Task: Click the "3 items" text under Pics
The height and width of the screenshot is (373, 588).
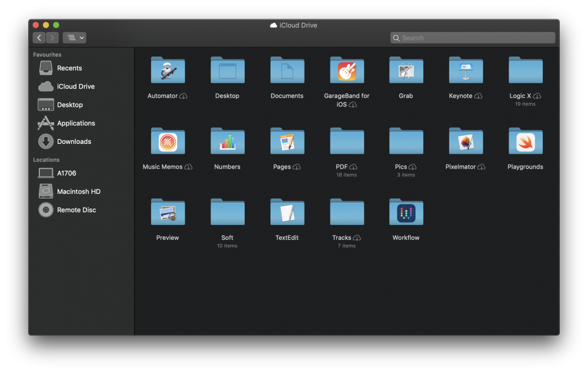Action: point(406,175)
